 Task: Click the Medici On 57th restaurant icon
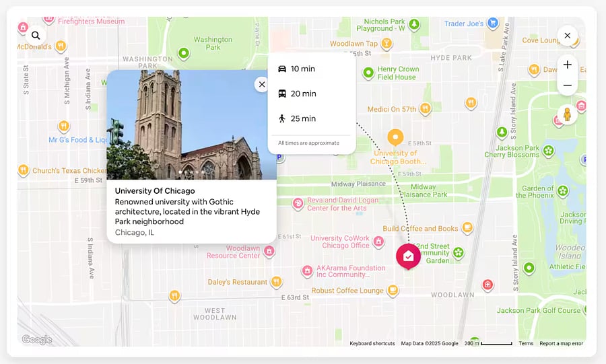tap(425, 108)
